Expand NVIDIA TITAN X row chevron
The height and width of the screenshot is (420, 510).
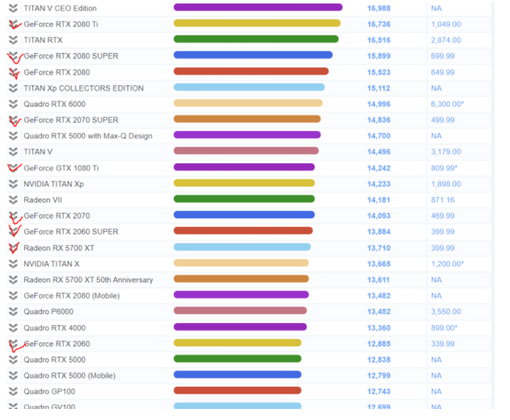pos(13,264)
